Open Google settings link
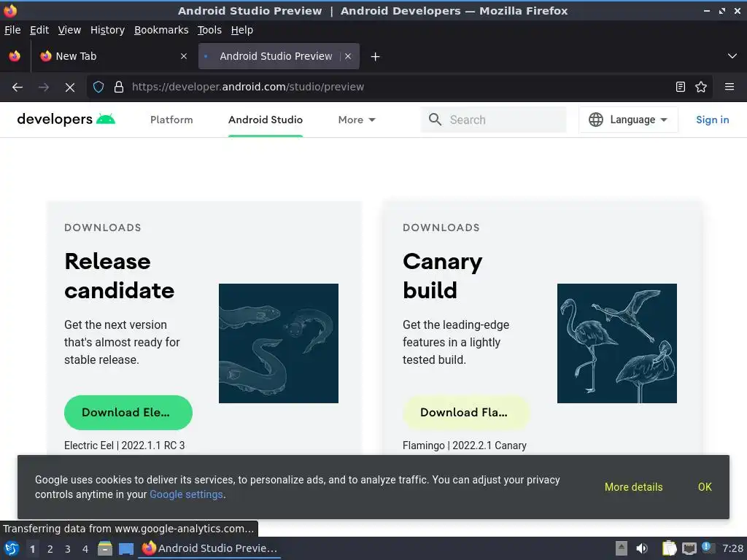 (186, 495)
